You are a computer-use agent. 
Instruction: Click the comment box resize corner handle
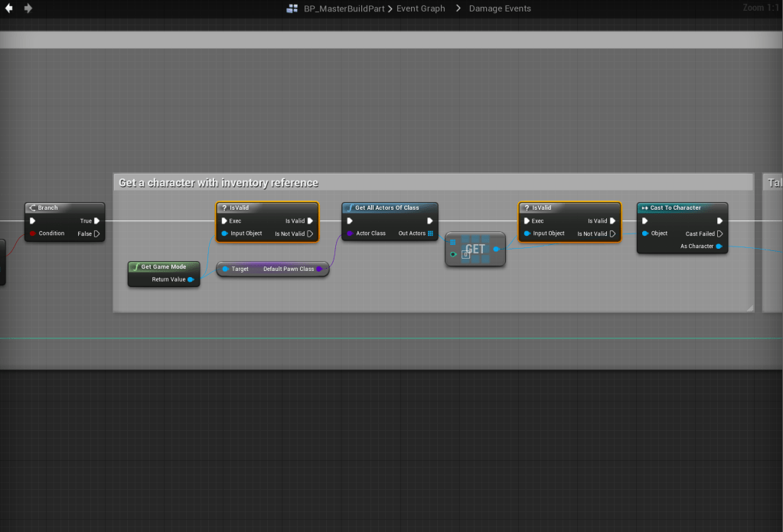tap(749, 308)
